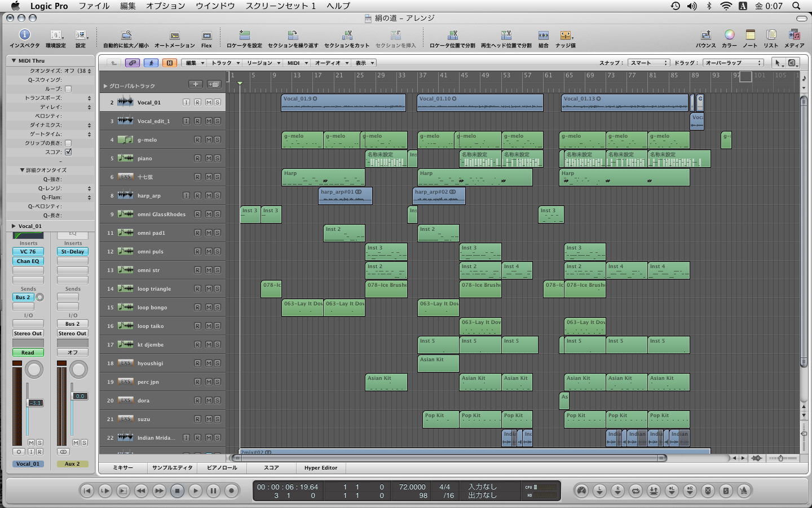Open Spotlight search in the menu bar
The image size is (812, 508).
(x=796, y=6)
